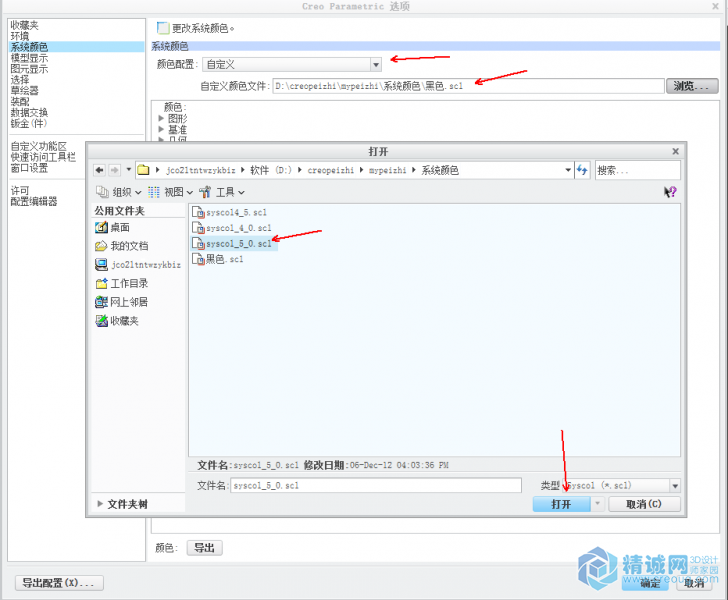The width and height of the screenshot is (728, 600).
Task: Refresh the file list with the blue arrows icon
Action: [582, 170]
